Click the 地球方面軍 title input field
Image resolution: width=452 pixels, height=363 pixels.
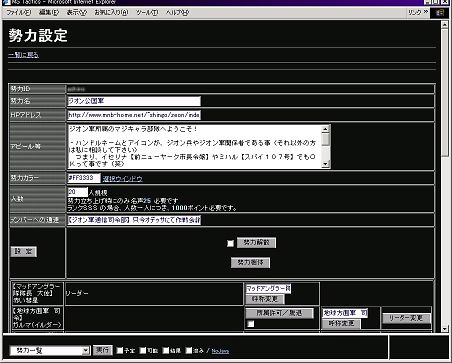345,313
